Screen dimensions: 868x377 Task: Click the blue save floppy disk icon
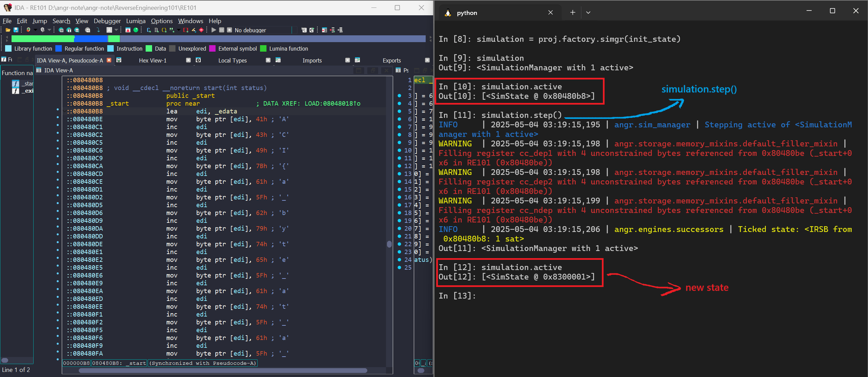pyautogui.click(x=16, y=30)
